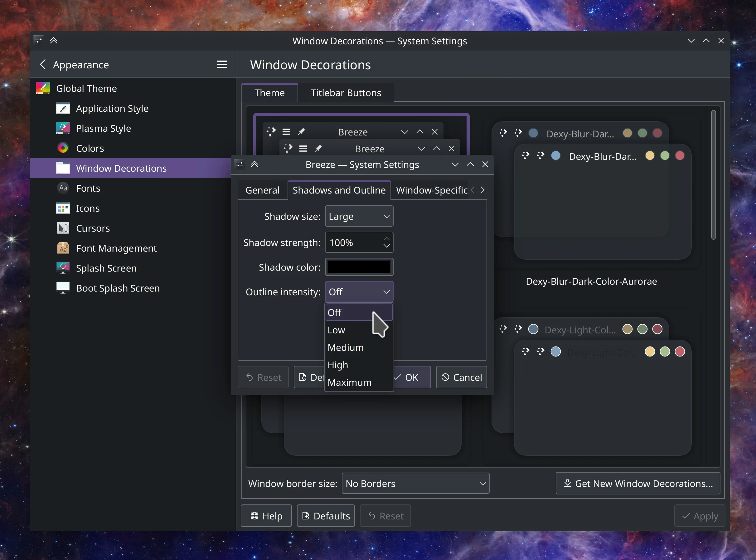
Task: Select the Splash Screen sidebar icon
Action: click(63, 268)
